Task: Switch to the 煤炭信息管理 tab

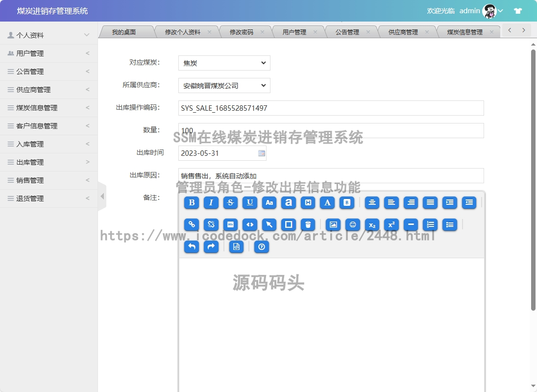Action: pos(465,32)
